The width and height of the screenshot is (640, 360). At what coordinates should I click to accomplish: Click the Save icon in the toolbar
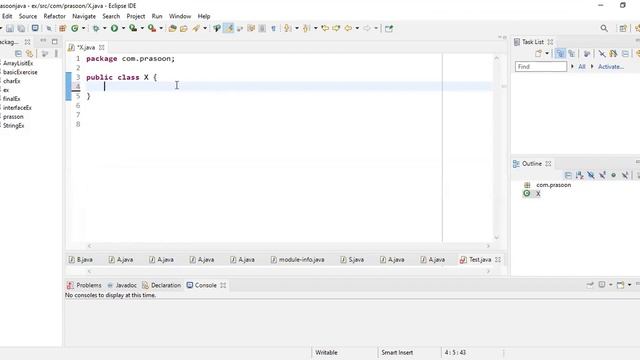[x=10, y=28]
